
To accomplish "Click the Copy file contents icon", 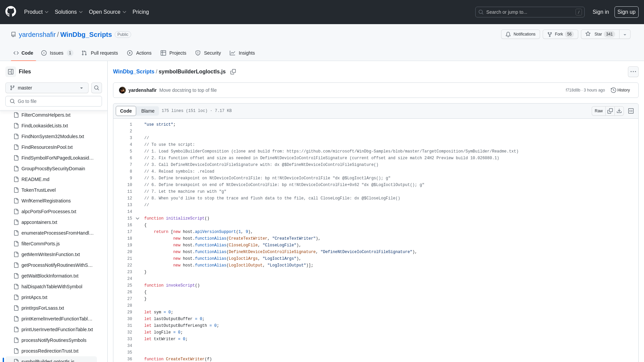I will (x=610, y=111).
